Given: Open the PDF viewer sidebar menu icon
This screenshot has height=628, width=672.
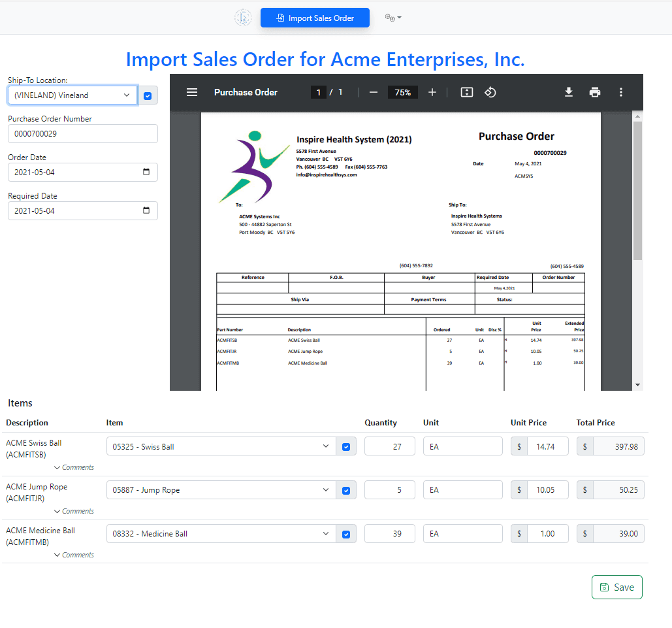Looking at the screenshot, I should click(192, 92).
